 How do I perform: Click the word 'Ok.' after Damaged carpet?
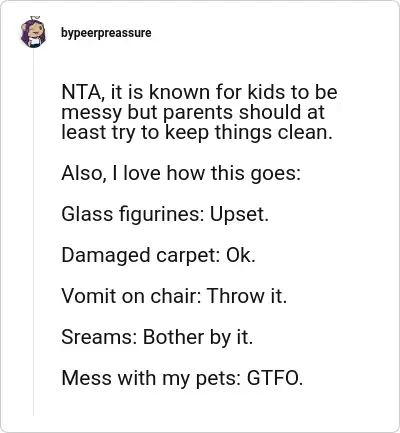[x=241, y=255]
